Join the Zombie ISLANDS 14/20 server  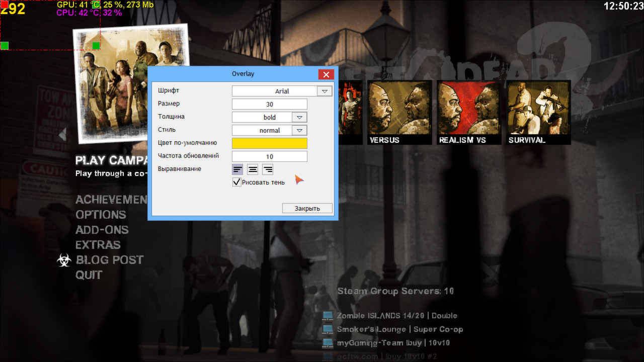(397, 316)
